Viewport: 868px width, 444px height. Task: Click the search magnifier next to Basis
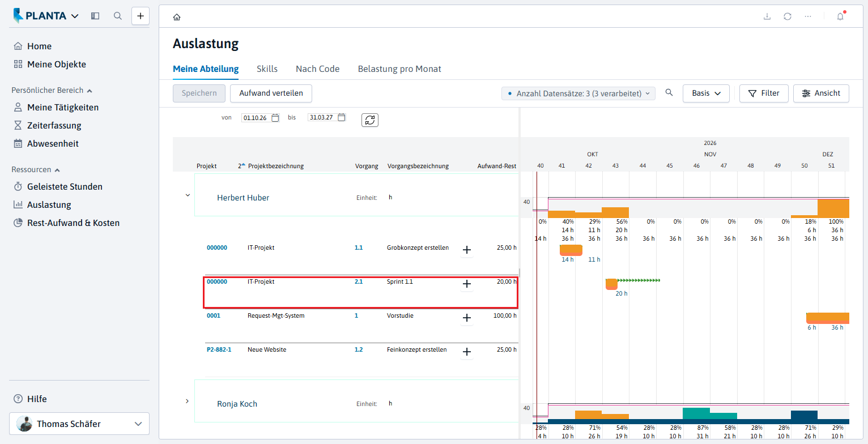(669, 93)
